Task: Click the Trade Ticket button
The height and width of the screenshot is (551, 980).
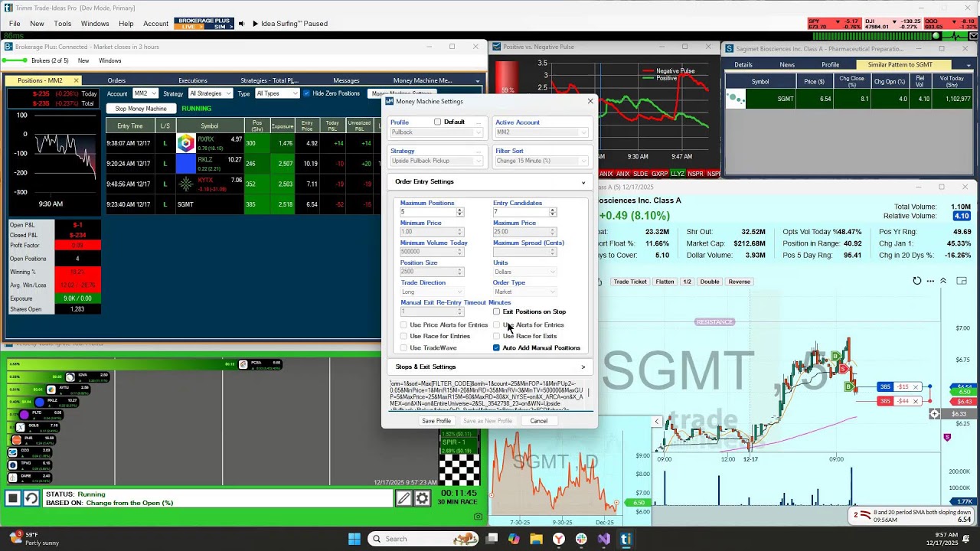Action: click(630, 282)
